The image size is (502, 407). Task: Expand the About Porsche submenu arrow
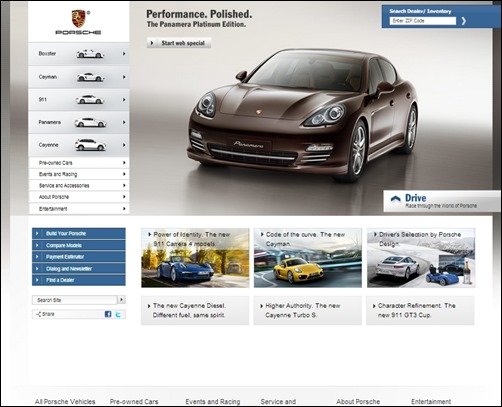124,197
